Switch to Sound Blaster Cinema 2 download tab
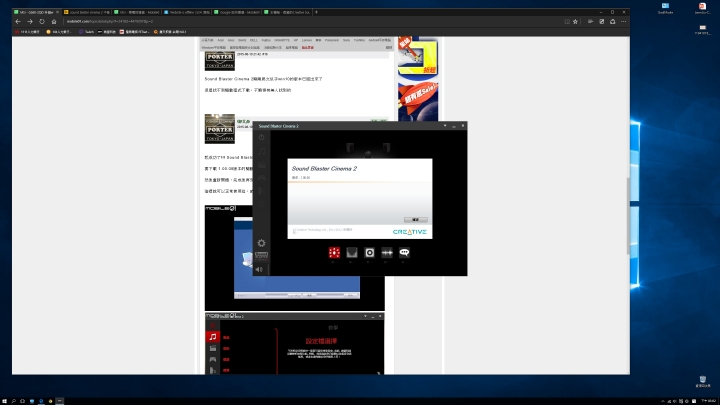 pos(87,12)
